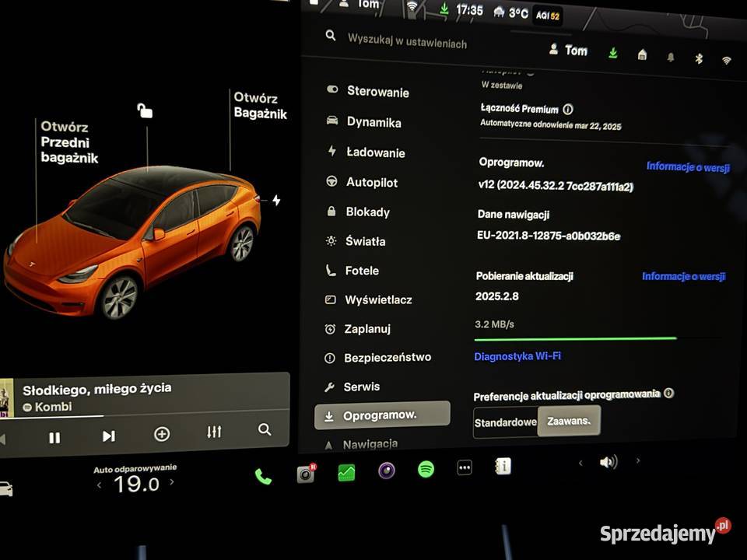Tap the status bar green download arrow

(x=444, y=9)
